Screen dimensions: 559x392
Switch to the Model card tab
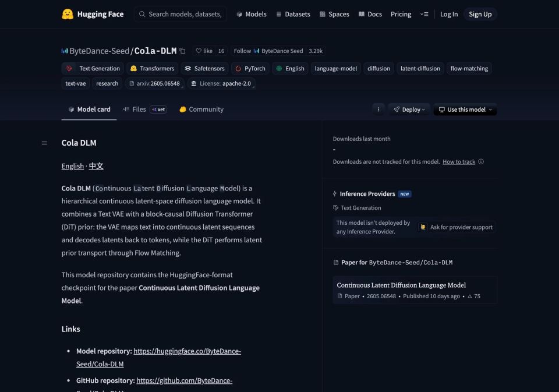[x=89, y=110]
